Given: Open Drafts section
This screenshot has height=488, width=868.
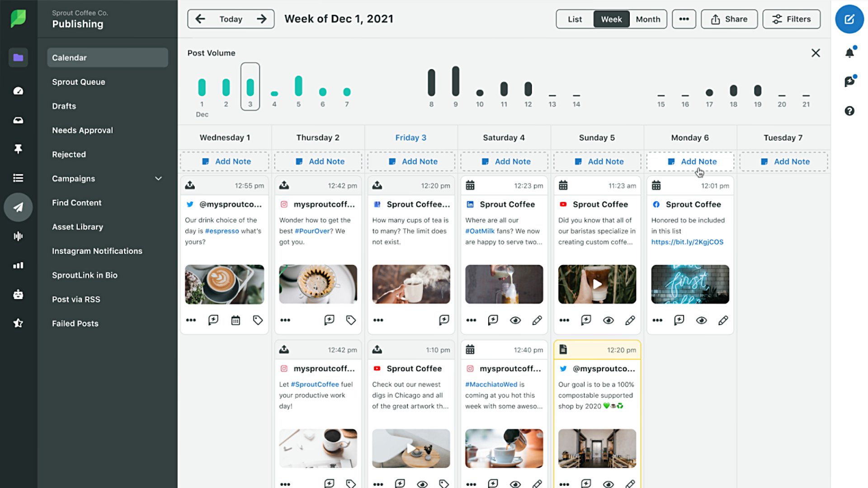Looking at the screenshot, I should 64,106.
